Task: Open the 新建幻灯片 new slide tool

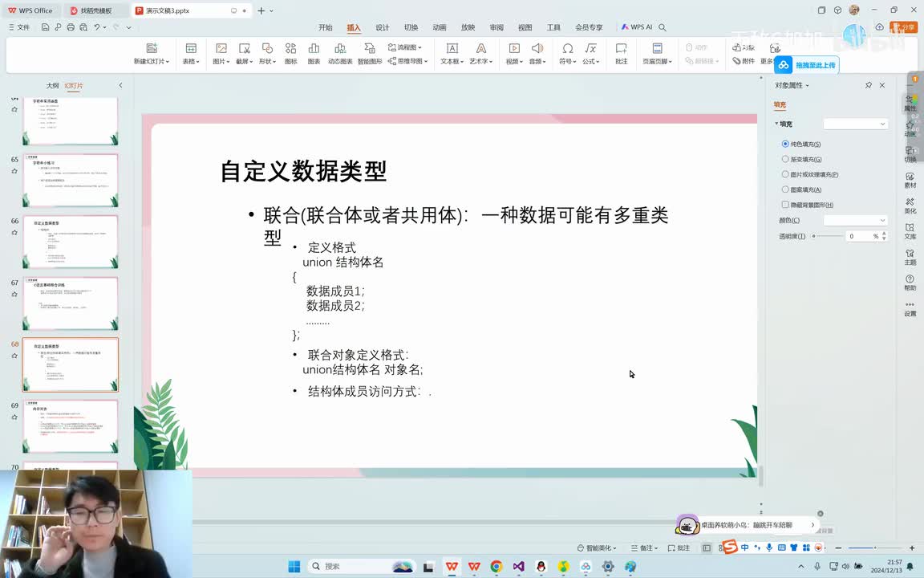Action: pos(152,54)
